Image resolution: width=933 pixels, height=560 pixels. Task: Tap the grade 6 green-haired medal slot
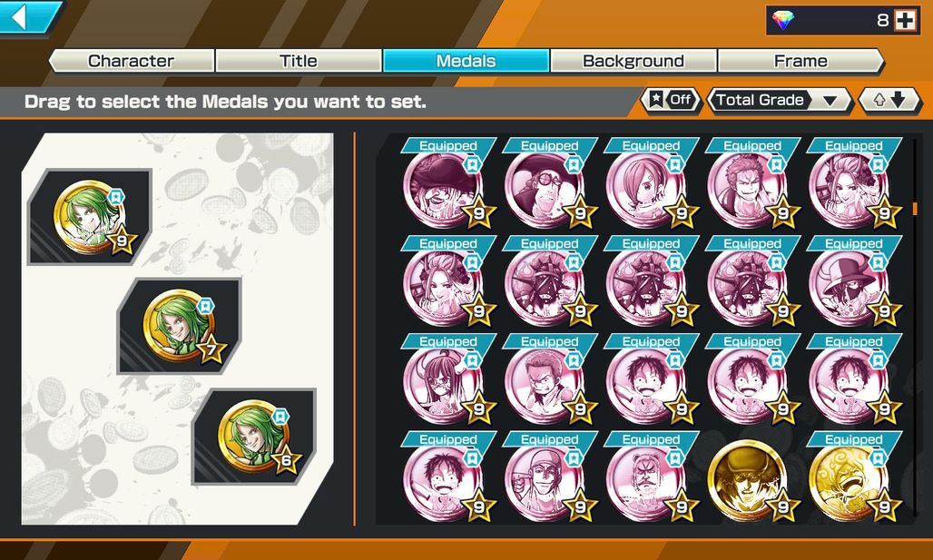coord(254,437)
